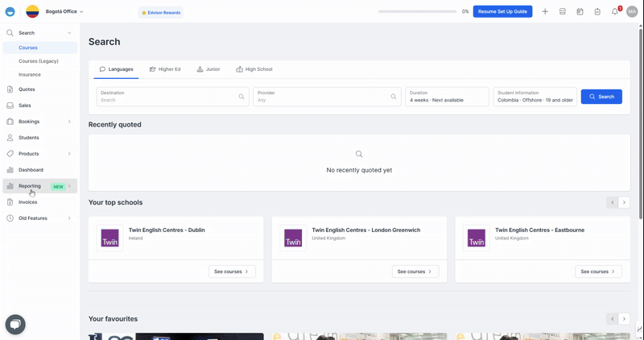
Task: Click the Edvisor logo in the header
Action: pos(10,11)
